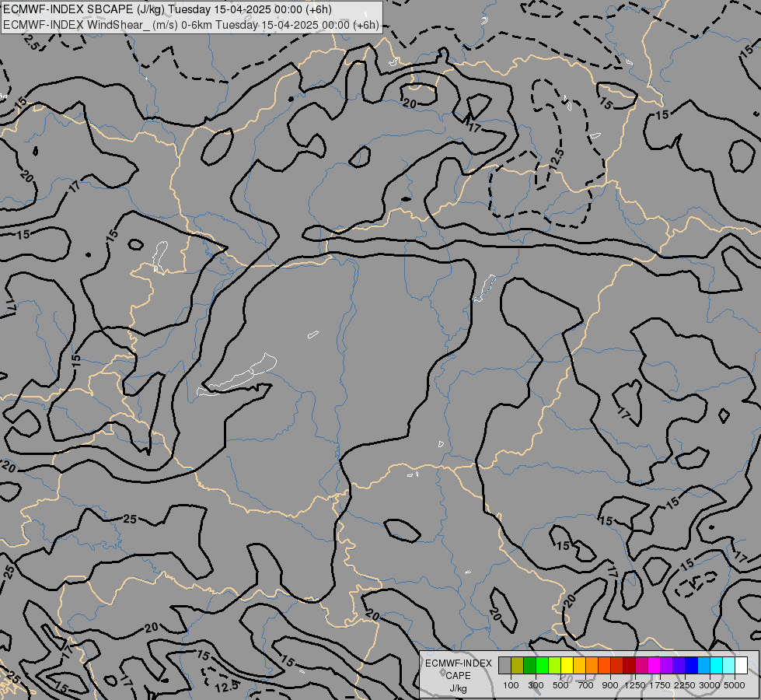Pick the pure yellow legend swatch
This screenshot has height=700, width=761.
[567, 665]
